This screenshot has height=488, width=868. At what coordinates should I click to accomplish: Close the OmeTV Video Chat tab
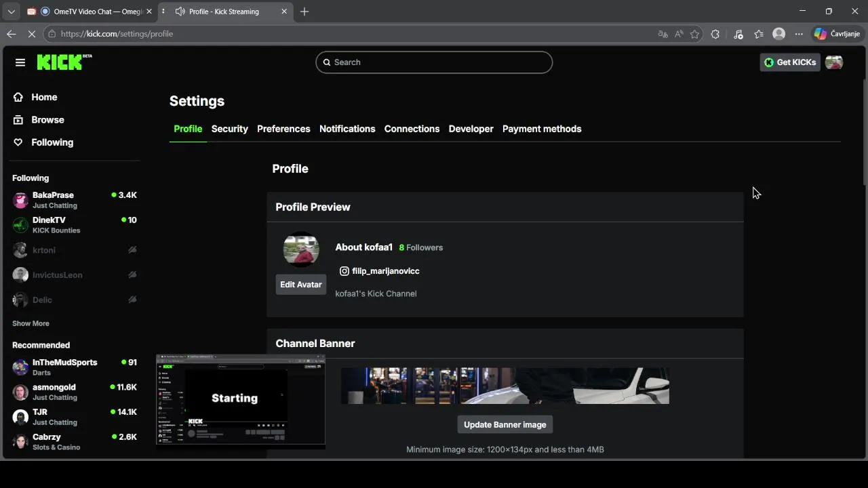(x=149, y=12)
